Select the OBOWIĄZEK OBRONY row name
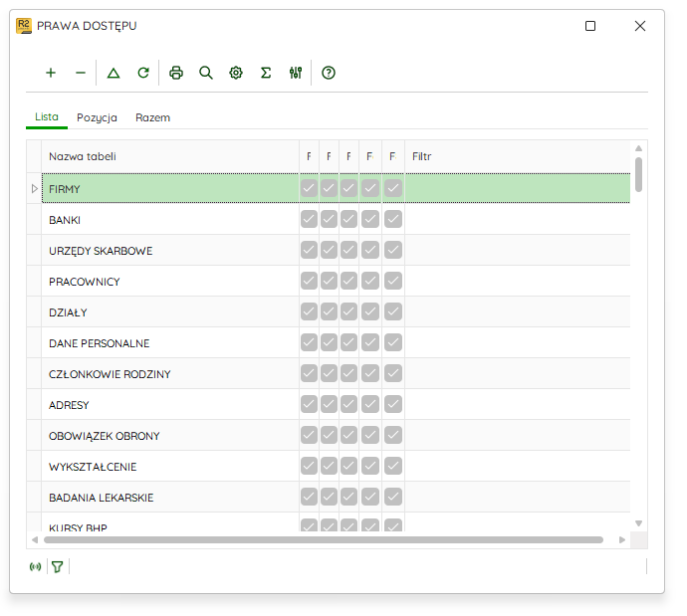This screenshot has width=687, height=616. [x=105, y=436]
